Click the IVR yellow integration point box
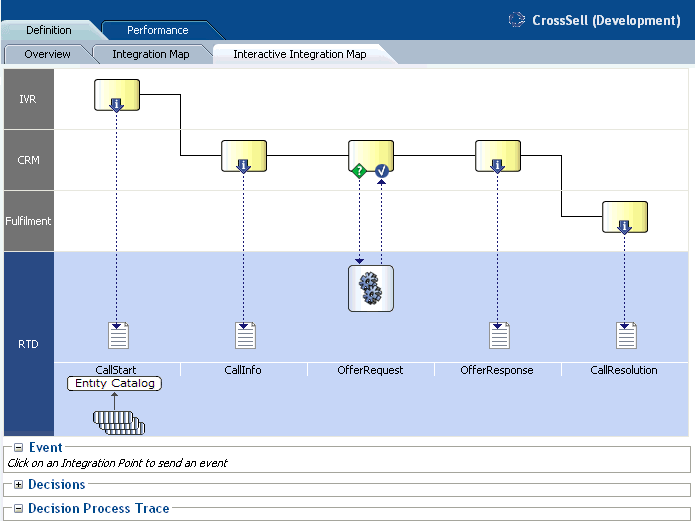The height and width of the screenshot is (527, 695). [x=117, y=95]
